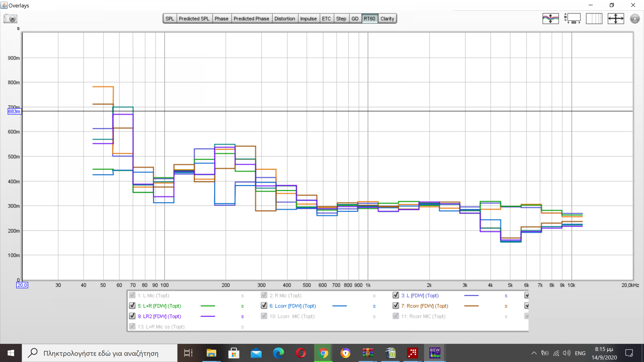Click the separate traces icon
Image resolution: width=644 pixels, height=362 pixels.
point(550,19)
